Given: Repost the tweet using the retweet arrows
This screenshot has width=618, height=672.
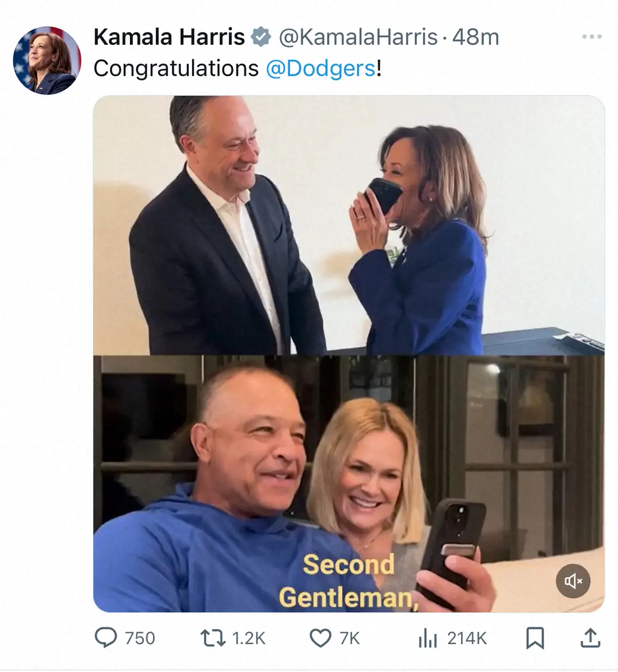Looking at the screenshot, I should [x=213, y=638].
